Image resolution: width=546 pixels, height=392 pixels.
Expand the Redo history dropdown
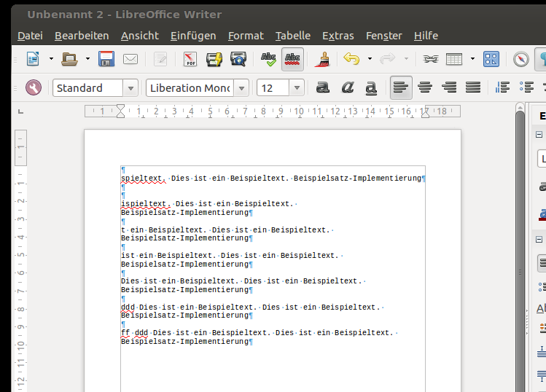click(x=406, y=59)
